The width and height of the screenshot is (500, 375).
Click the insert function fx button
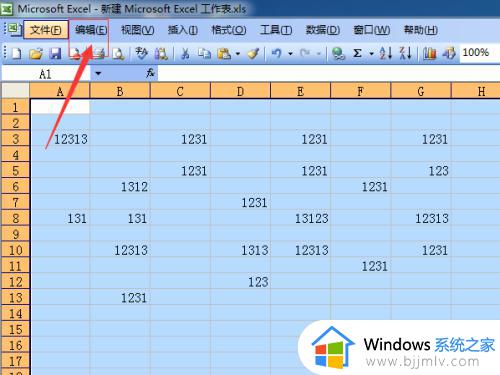(150, 73)
